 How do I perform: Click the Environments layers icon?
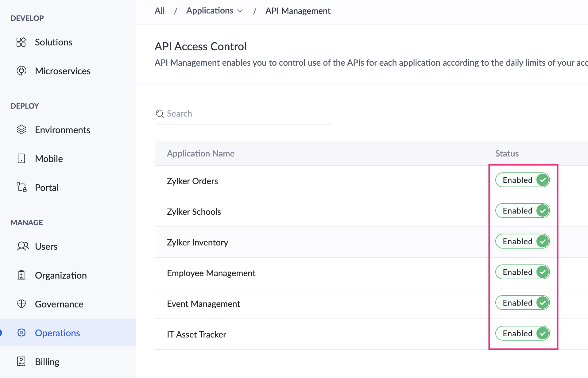pyautogui.click(x=21, y=130)
